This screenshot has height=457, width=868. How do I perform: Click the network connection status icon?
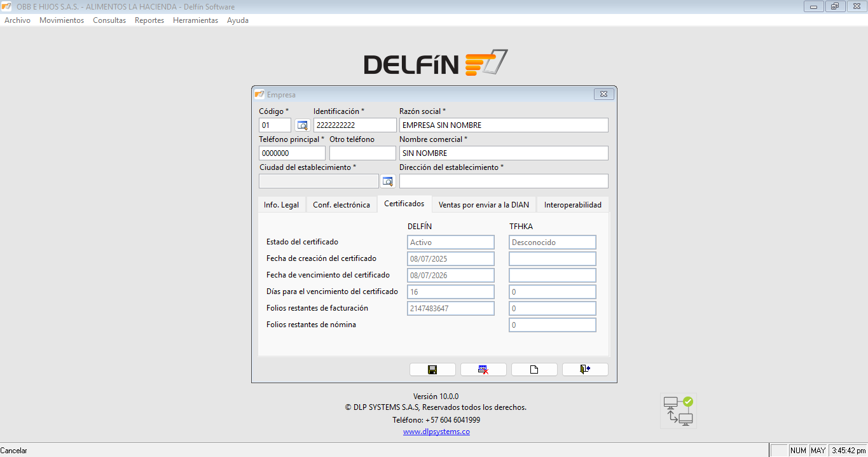[678, 411]
